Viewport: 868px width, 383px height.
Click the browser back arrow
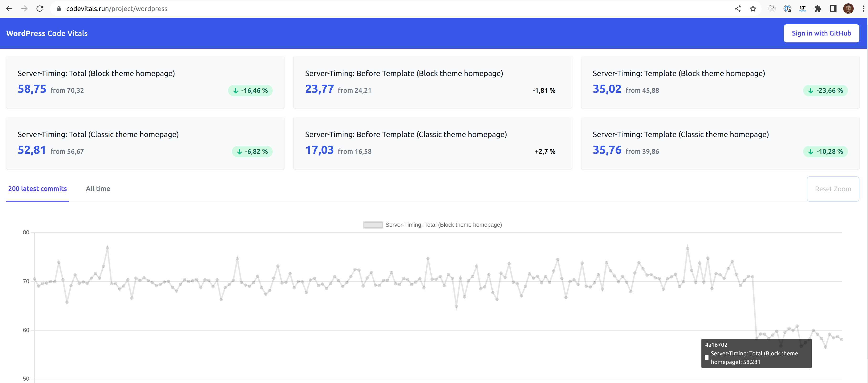tap(9, 9)
